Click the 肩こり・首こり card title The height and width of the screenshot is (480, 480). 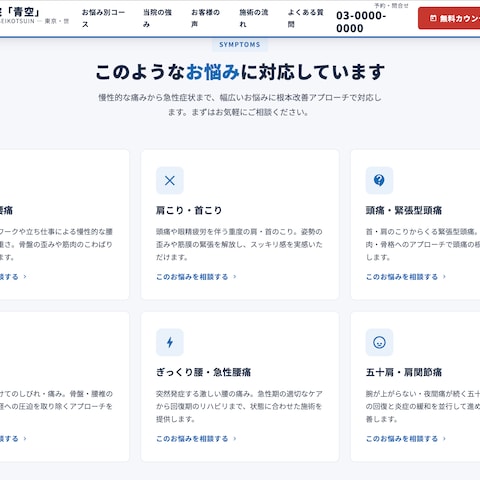point(189,210)
